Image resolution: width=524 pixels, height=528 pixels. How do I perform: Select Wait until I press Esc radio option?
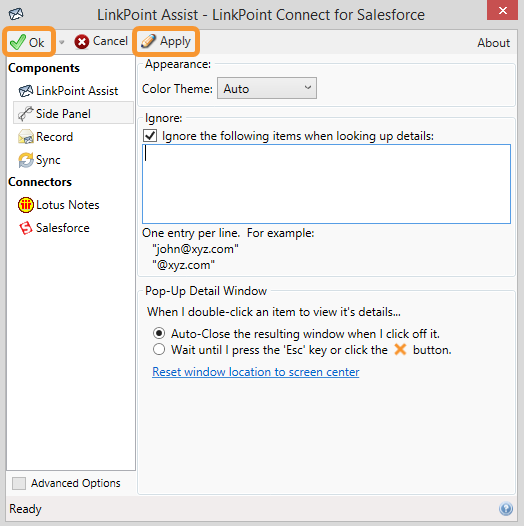(159, 350)
